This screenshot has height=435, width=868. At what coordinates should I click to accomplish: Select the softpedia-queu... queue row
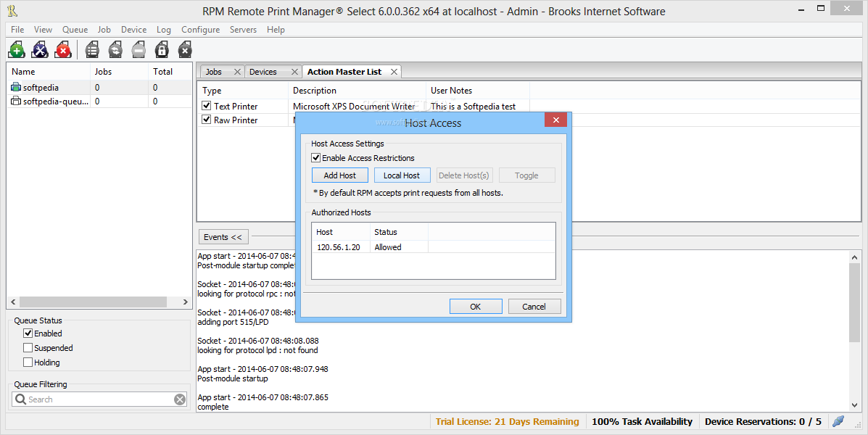[x=99, y=101]
